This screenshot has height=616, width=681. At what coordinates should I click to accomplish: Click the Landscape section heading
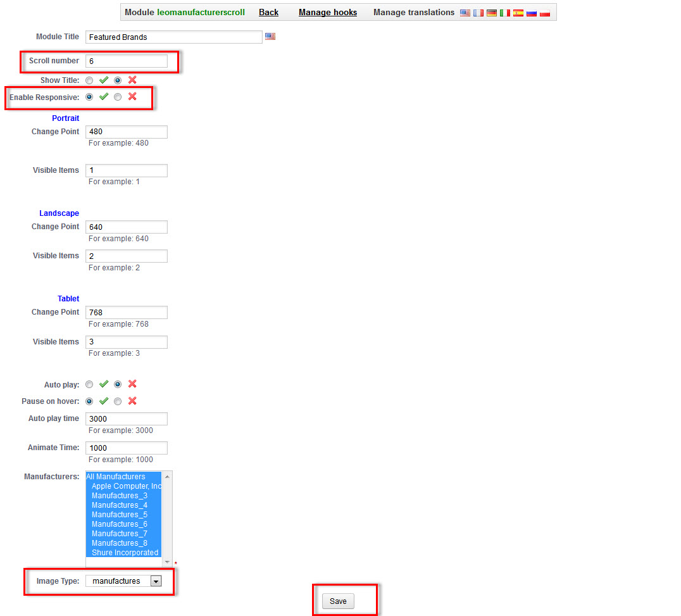(59, 213)
